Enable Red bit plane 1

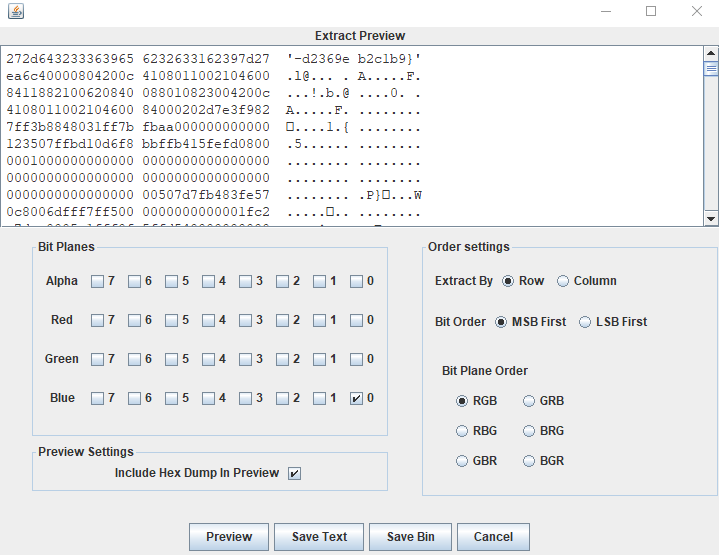(x=320, y=320)
